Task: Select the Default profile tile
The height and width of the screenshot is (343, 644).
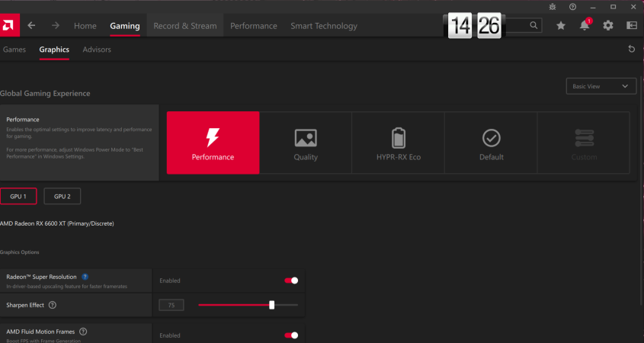Action: (x=492, y=143)
